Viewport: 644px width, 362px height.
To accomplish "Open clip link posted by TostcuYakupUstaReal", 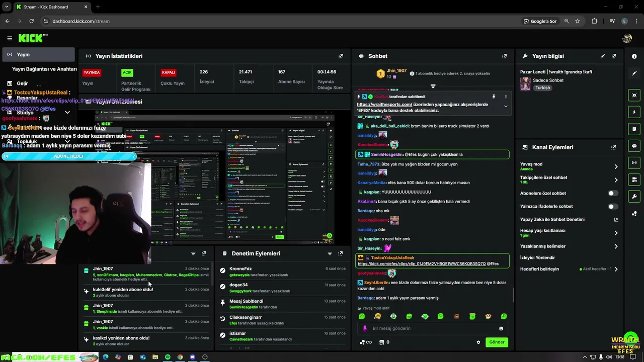I will [x=422, y=263].
